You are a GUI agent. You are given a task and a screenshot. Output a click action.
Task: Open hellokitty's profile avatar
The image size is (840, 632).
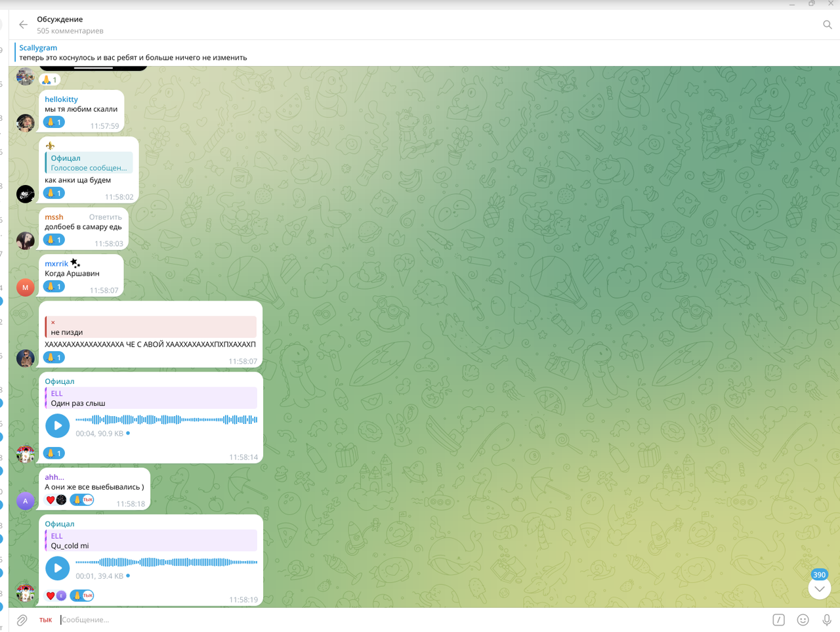pos(26,123)
